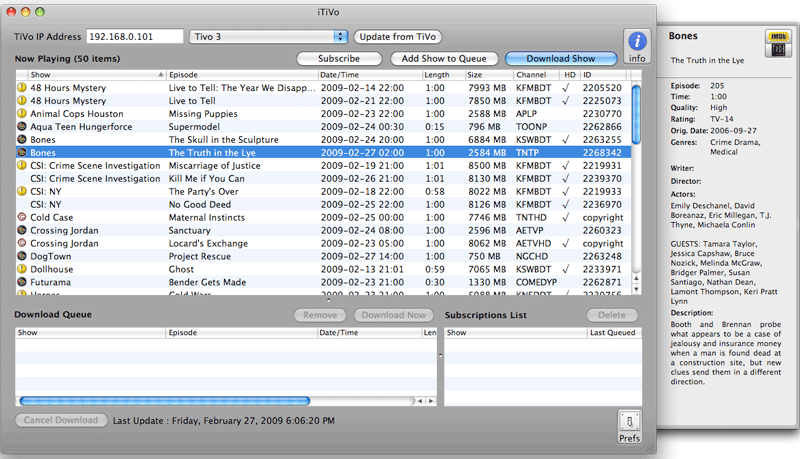Sort Now Playing by Length column

tap(443, 75)
